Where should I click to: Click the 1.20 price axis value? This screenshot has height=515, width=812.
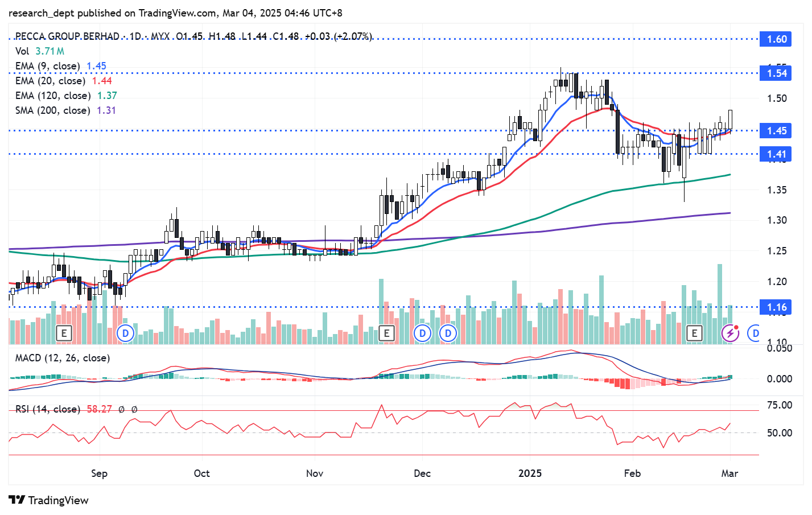click(x=777, y=282)
